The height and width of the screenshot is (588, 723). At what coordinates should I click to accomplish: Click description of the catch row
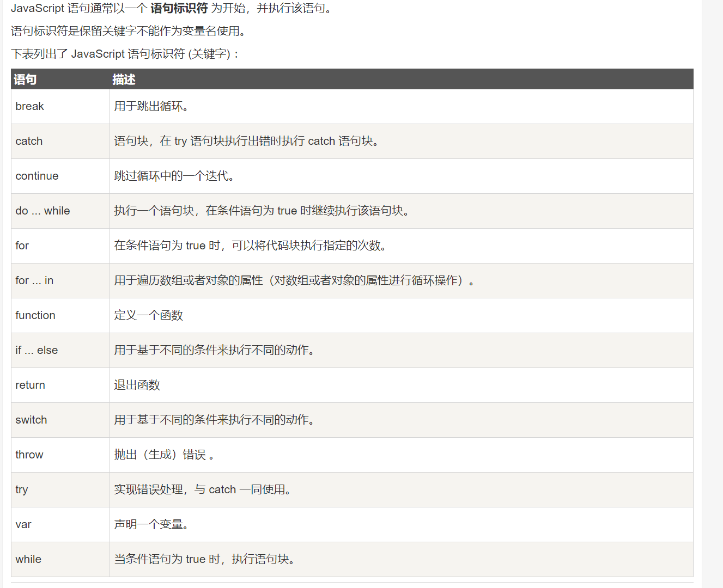246,141
